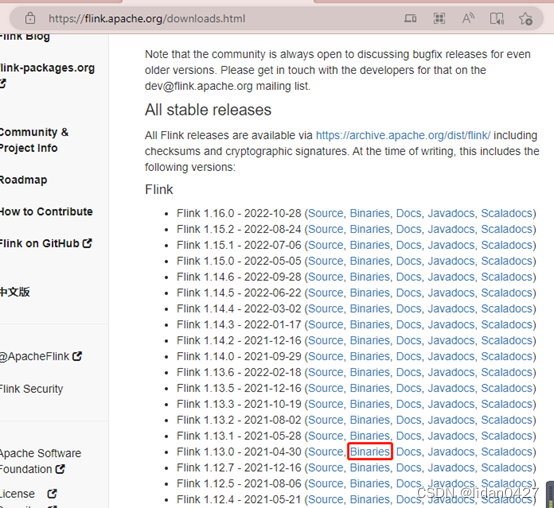This screenshot has height=508, width=554.
Task: Open flink-packages.org sidebar link
Action: pos(47,67)
